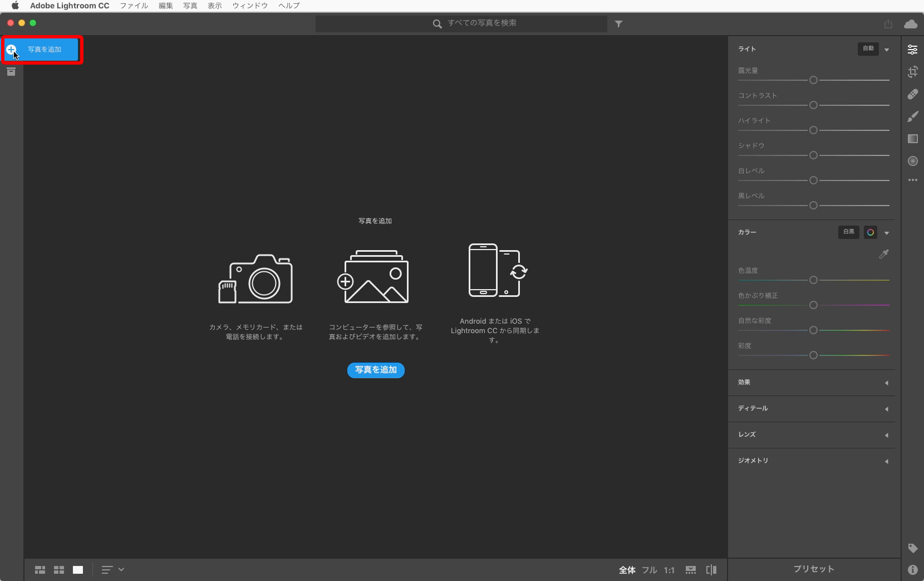Screen dimensions: 924x581
Task: Open the ヘルプ menu
Action: point(289,6)
